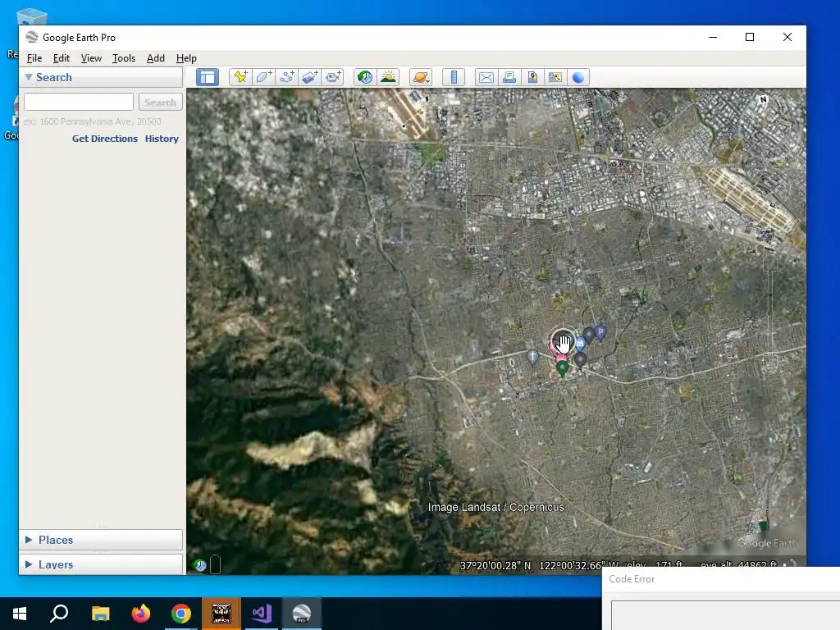Add a polygon using the toolbar icon
This screenshot has height=630, width=840.
263,77
